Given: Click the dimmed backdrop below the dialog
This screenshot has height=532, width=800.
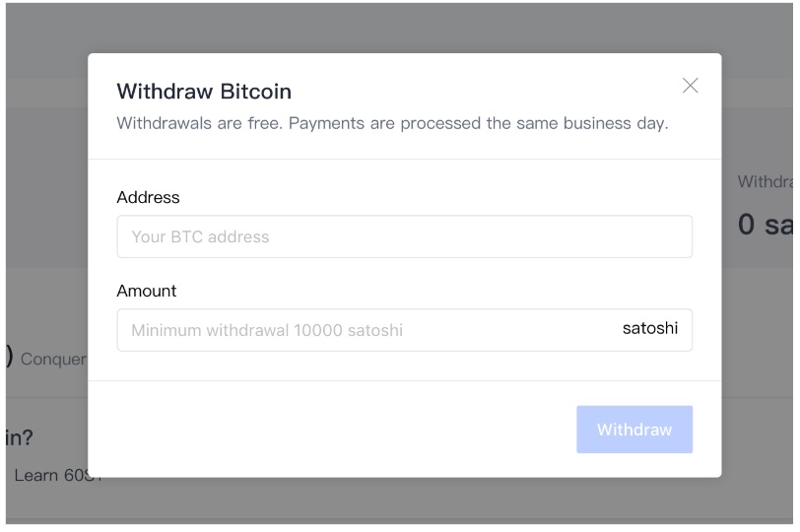Looking at the screenshot, I should 394,502.
